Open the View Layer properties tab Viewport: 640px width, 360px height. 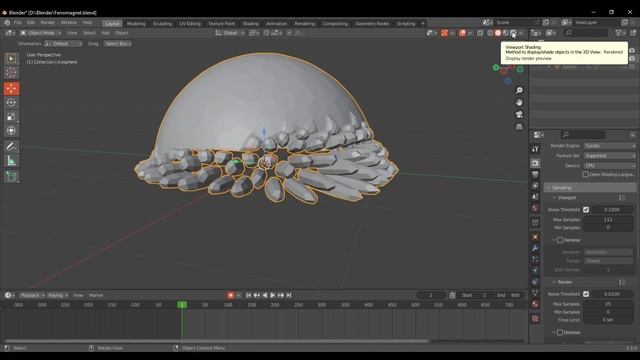point(536,186)
